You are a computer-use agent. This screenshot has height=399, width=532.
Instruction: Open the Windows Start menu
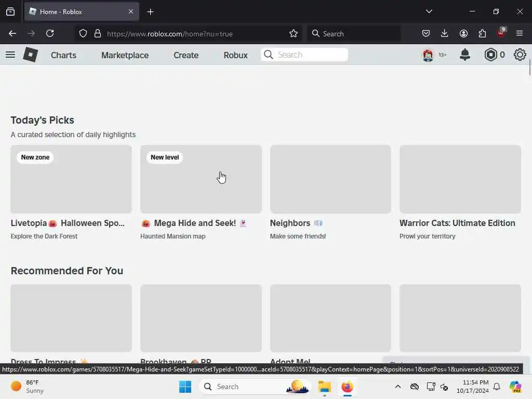[185, 387]
